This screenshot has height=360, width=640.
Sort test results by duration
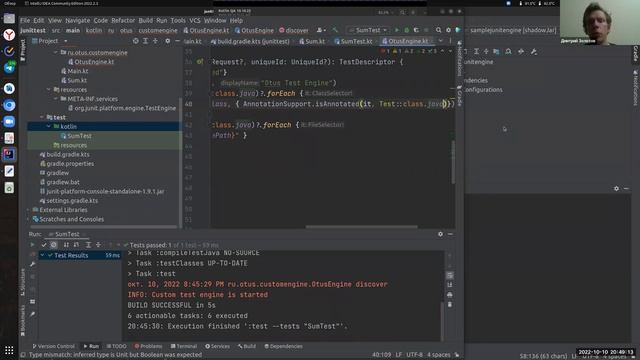pyautogui.click(x=76, y=244)
